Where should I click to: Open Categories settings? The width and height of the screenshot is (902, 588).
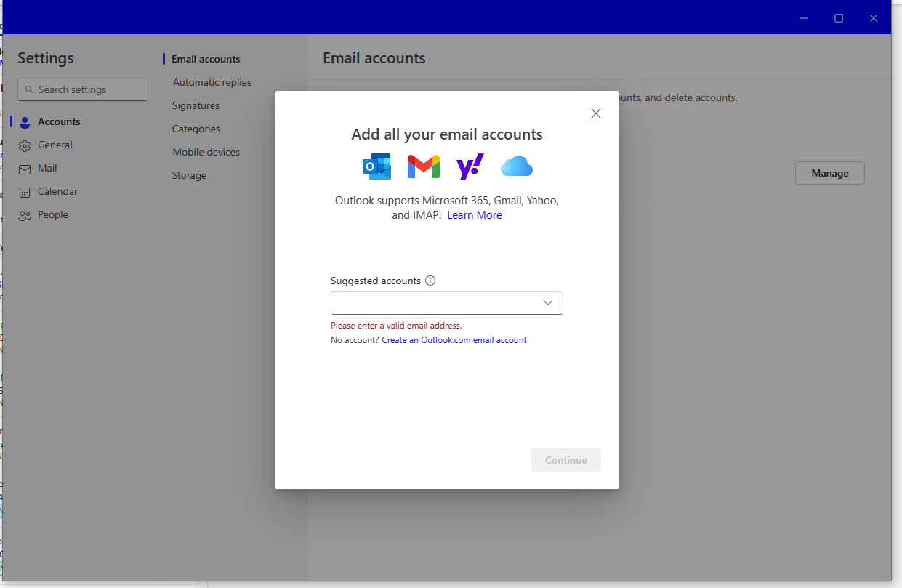point(196,129)
